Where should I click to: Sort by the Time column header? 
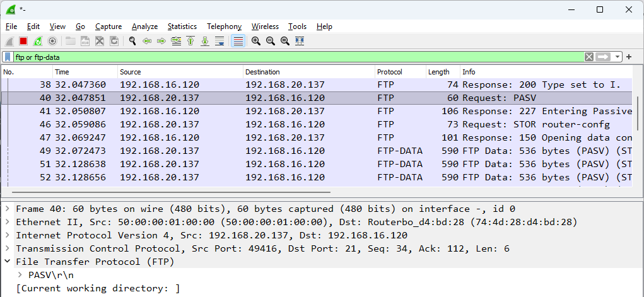[x=85, y=72]
